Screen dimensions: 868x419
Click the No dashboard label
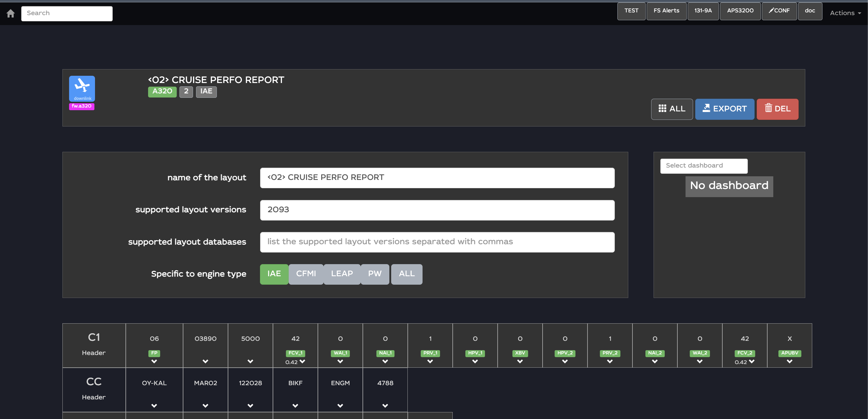pyautogui.click(x=729, y=186)
